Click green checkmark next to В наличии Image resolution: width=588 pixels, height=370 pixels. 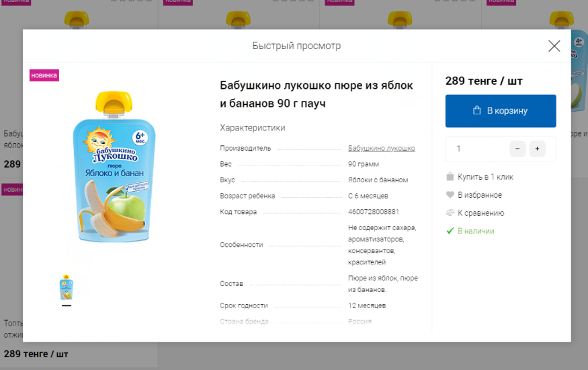tap(450, 231)
